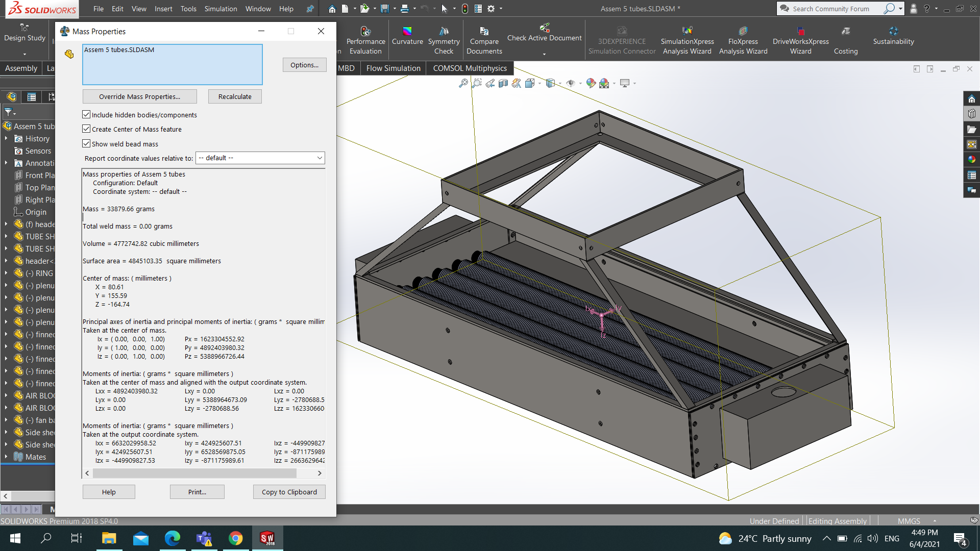The width and height of the screenshot is (980, 551).
Task: Expand the (-) RING component node
Action: coord(6,273)
